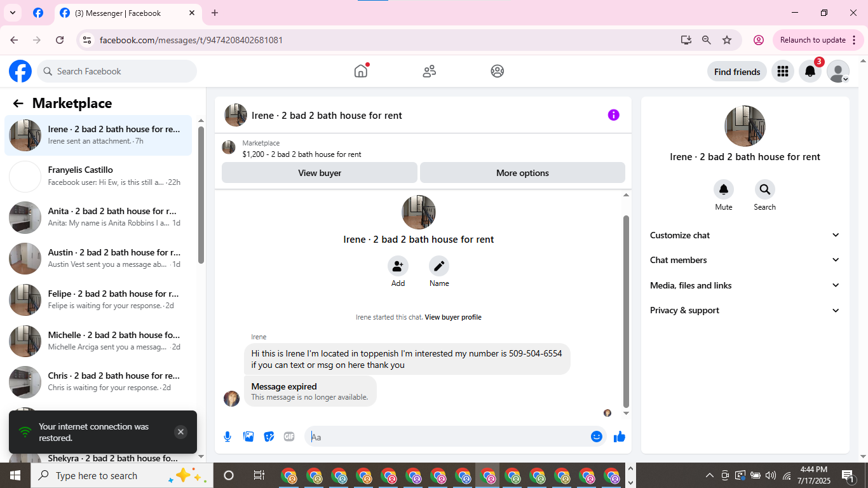The width and height of the screenshot is (868, 488).
Task: Dismiss the internet connection restored toast
Action: click(180, 432)
